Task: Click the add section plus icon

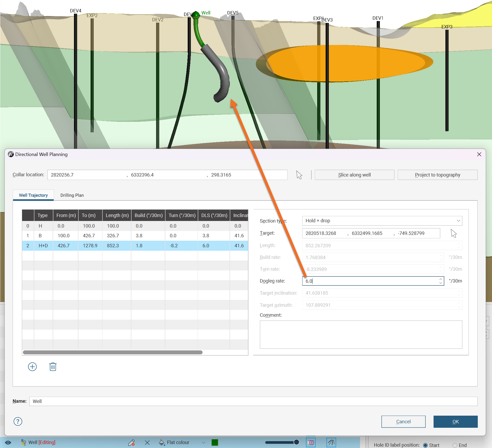Action: point(32,367)
